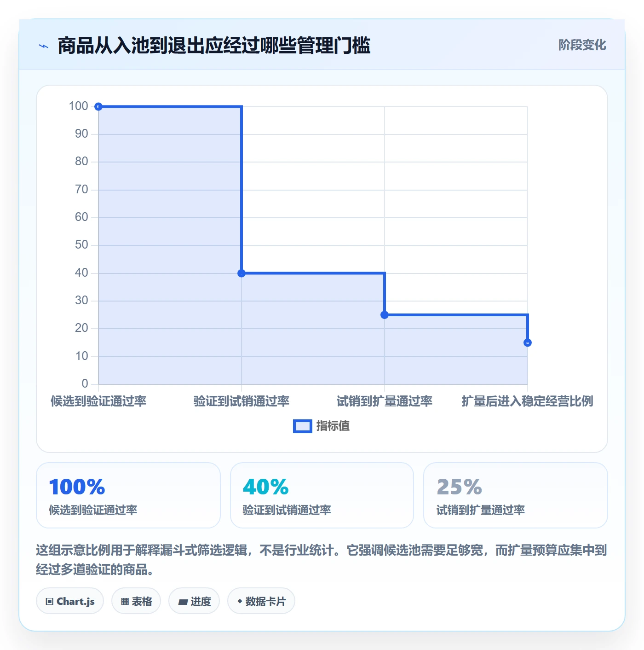Click x-axis label 候选到验证通过率
The image size is (644, 650).
[x=98, y=401]
